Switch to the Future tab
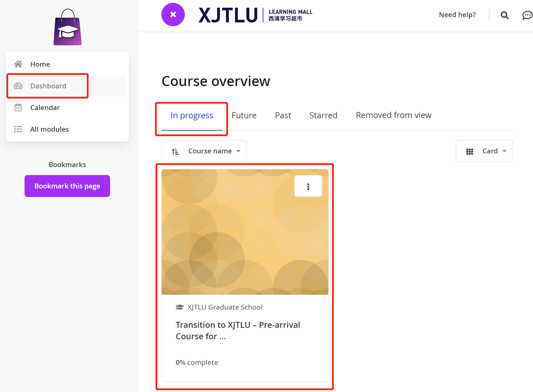The width and height of the screenshot is (533, 392). point(244,115)
